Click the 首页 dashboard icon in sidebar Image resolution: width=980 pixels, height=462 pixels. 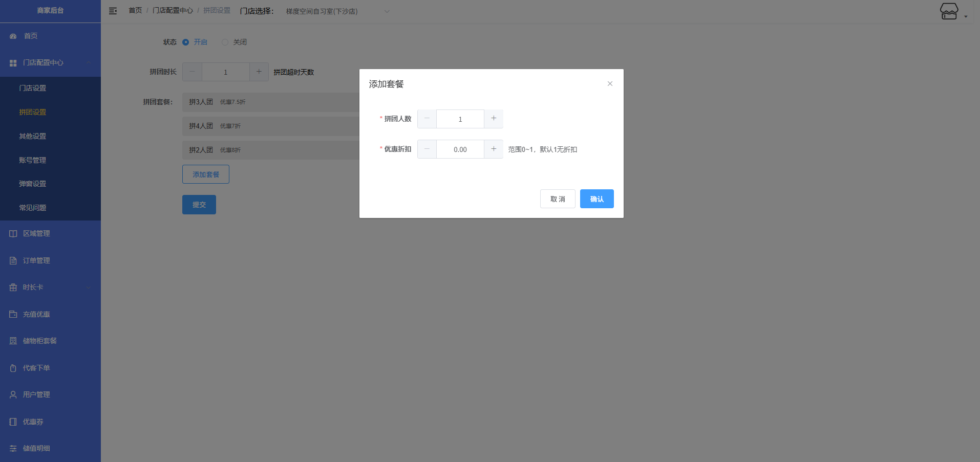13,36
